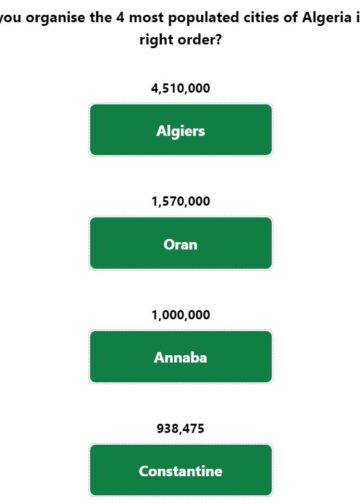Image resolution: width=360 pixels, height=504 pixels.
Task: Click the number 4 in the question heading
Action: [x=120, y=17]
